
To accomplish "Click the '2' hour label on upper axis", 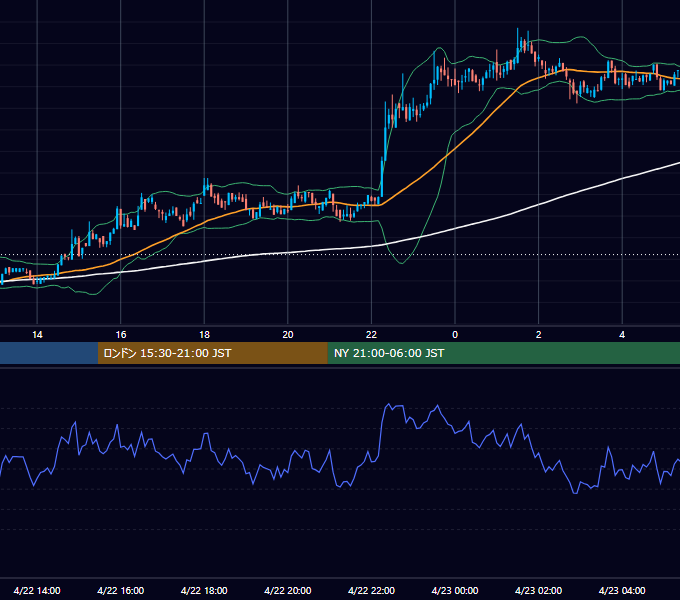I will tap(539, 335).
